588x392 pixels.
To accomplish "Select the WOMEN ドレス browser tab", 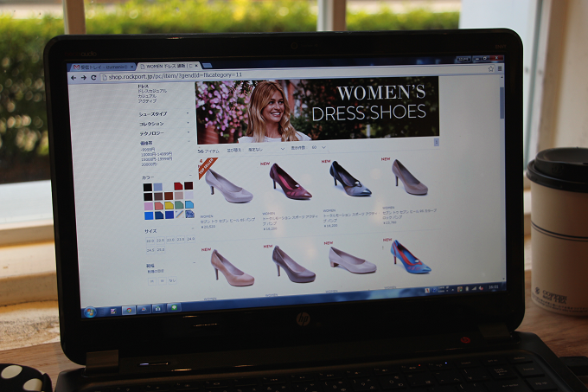I will (x=167, y=67).
